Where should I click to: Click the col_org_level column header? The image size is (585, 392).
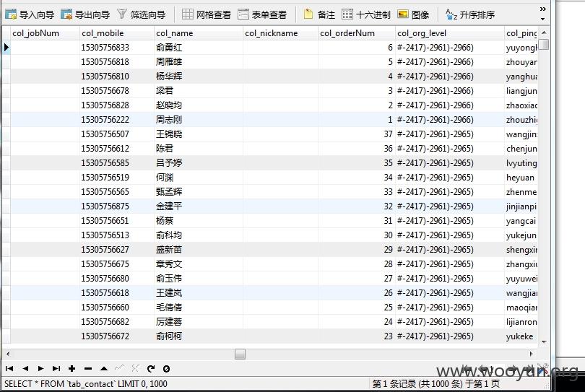[449, 33]
